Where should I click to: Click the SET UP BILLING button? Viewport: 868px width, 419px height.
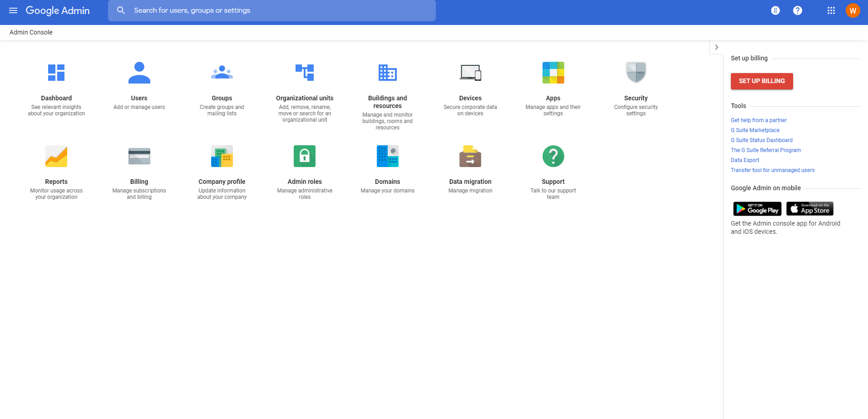pyautogui.click(x=761, y=81)
